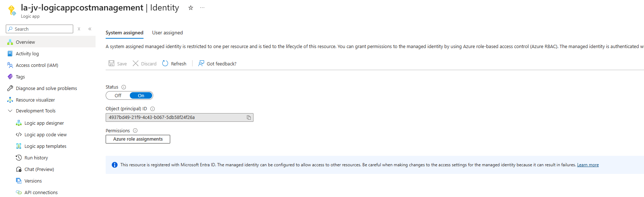Click the Activity log icon
Viewport: 644px width, 197px height.
point(10,53)
